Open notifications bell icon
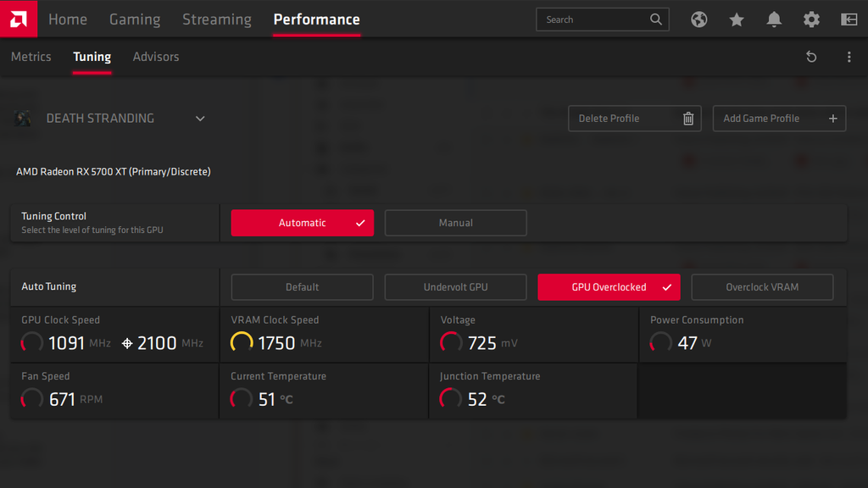Viewport: 868px width, 488px height. (x=773, y=19)
